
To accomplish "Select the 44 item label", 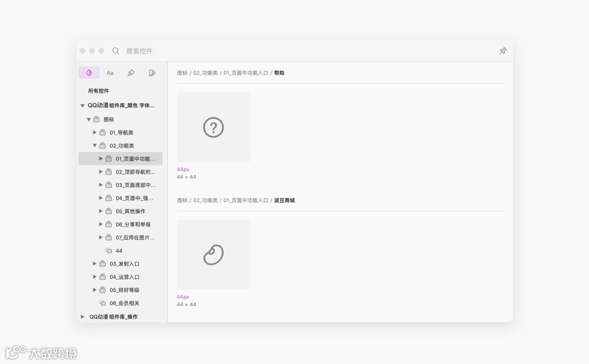I will point(119,250).
